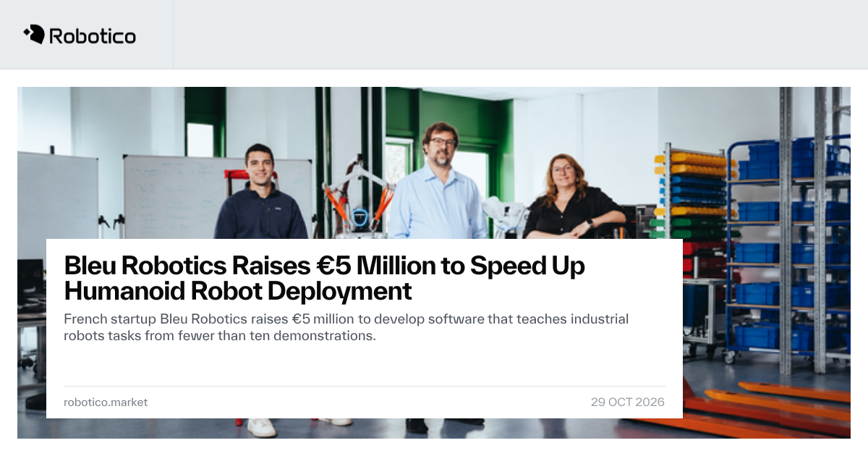Click the Robotico logo icon
The height and width of the screenshot is (456, 868).
[x=34, y=34]
